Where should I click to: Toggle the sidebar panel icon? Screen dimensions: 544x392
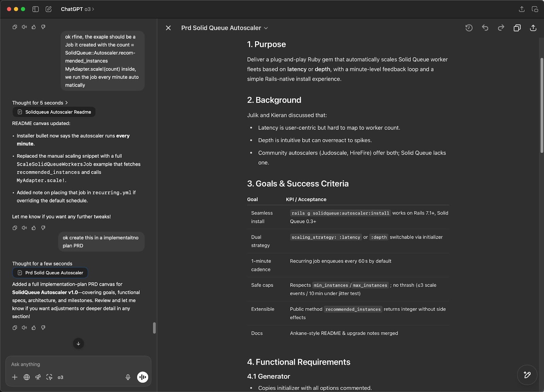35,9
